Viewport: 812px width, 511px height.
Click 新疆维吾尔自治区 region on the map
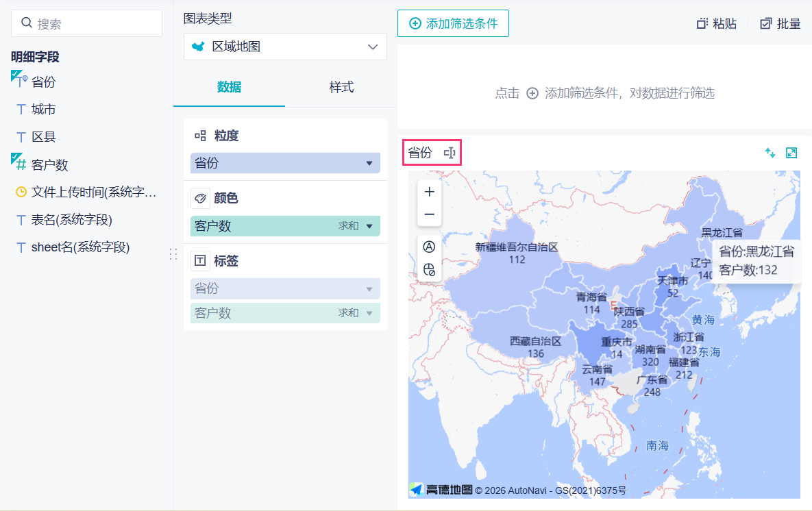point(517,247)
